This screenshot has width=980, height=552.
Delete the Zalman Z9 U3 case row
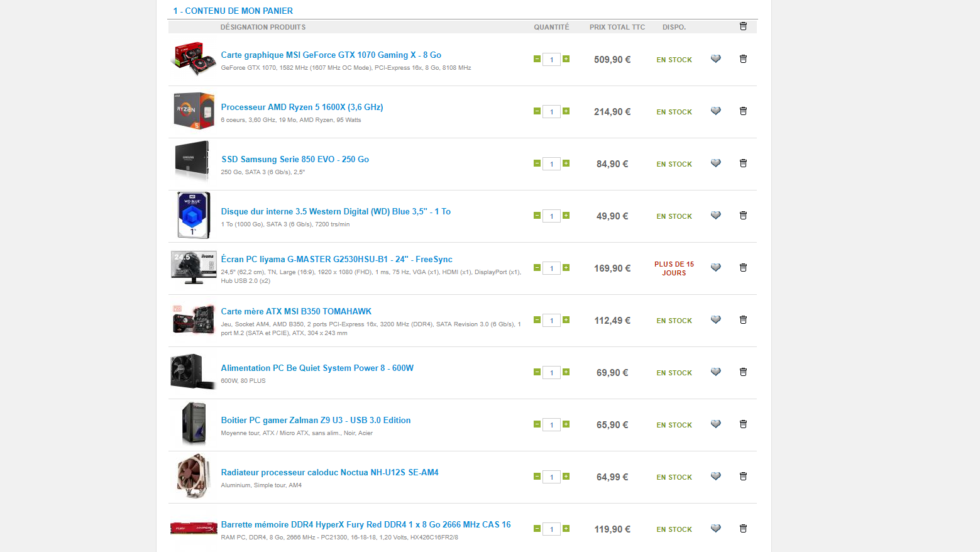pos(743,424)
